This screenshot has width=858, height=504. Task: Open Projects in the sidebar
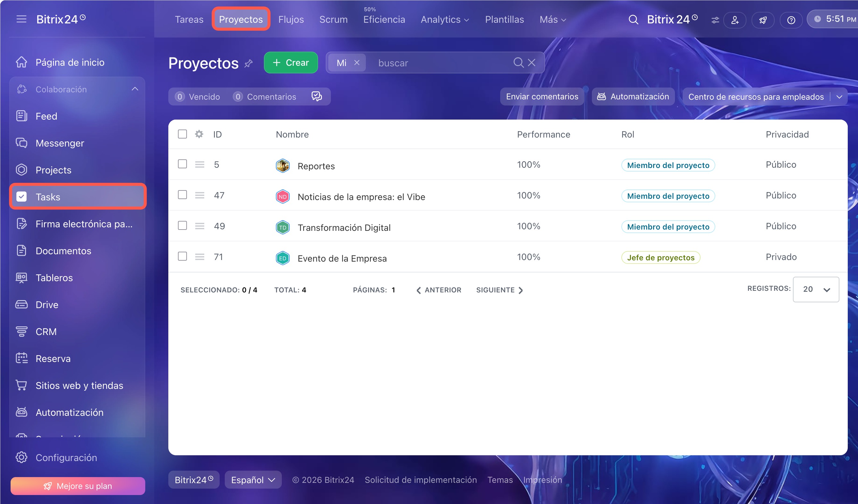(x=78, y=170)
